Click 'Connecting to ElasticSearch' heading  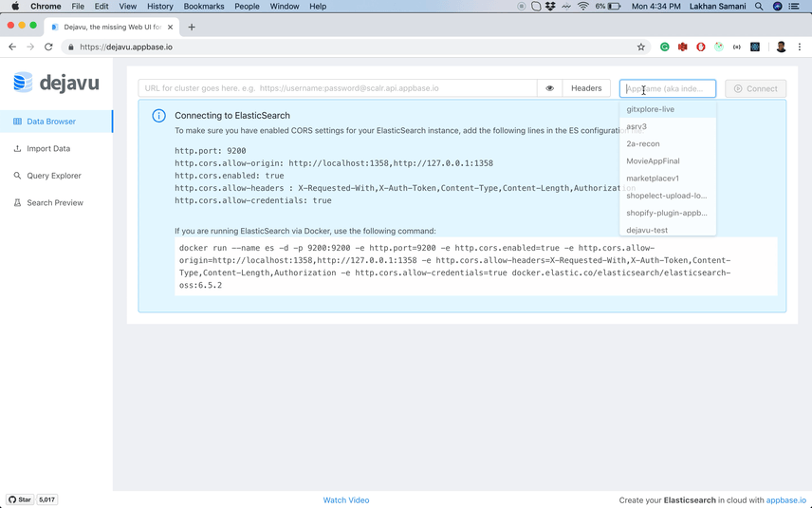(x=232, y=116)
